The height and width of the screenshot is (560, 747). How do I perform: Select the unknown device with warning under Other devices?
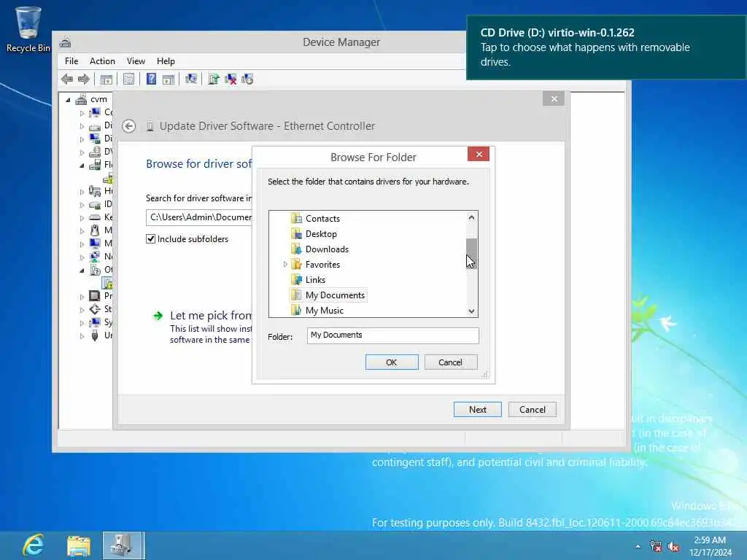pyautogui.click(x=108, y=283)
